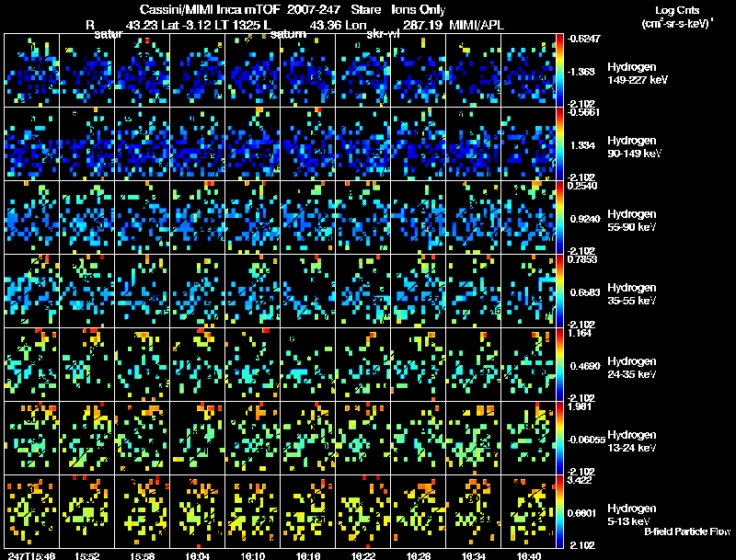The width and height of the screenshot is (736, 560).
Task: Click the 'Hydrogen 90-149 keV' row label
Action: [635, 147]
